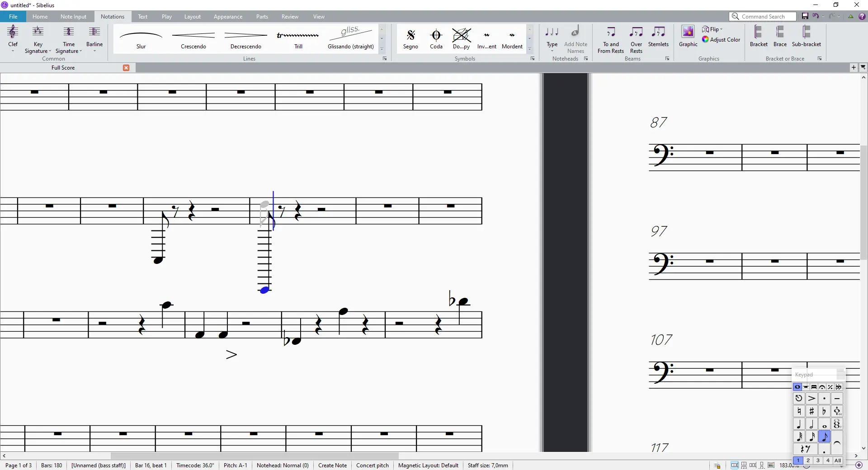
Task: Add Stemlets to beams
Action: (x=658, y=36)
